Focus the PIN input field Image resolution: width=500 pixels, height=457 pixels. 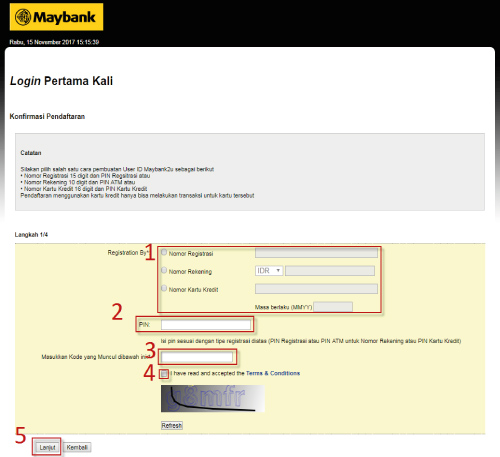pyautogui.click(x=206, y=325)
